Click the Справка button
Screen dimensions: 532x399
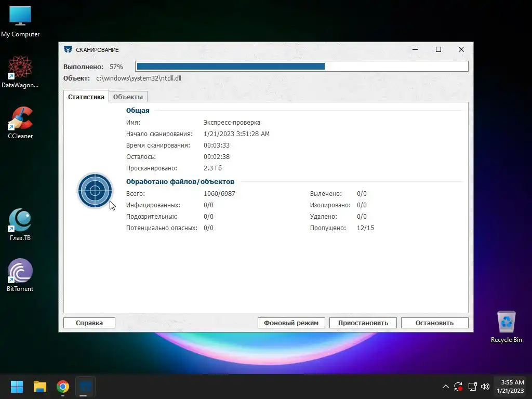(x=89, y=323)
